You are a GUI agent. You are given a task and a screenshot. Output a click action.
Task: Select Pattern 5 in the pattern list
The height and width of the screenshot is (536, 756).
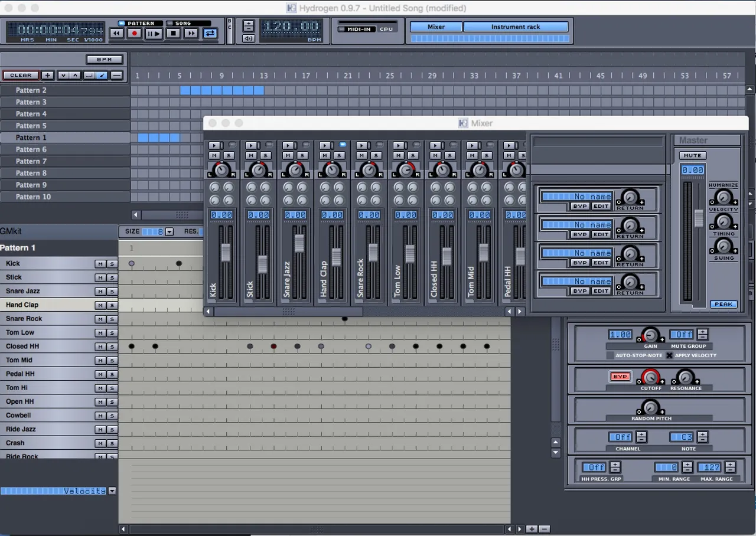pos(65,126)
